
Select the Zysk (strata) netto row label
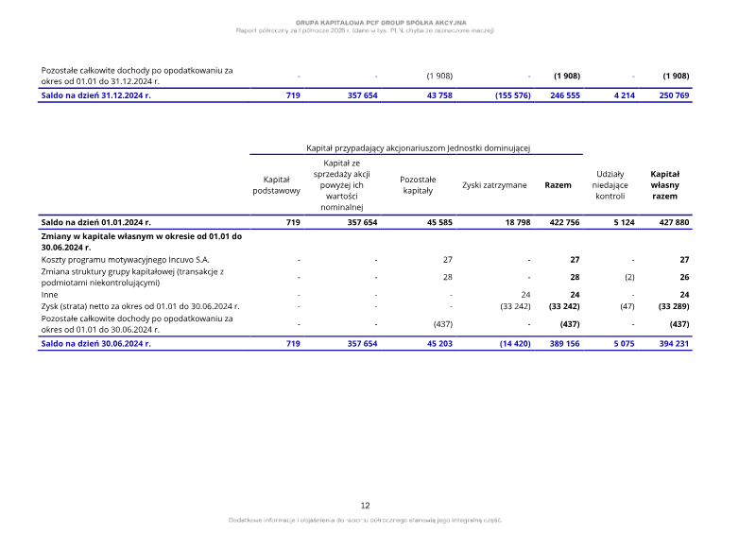click(x=140, y=306)
